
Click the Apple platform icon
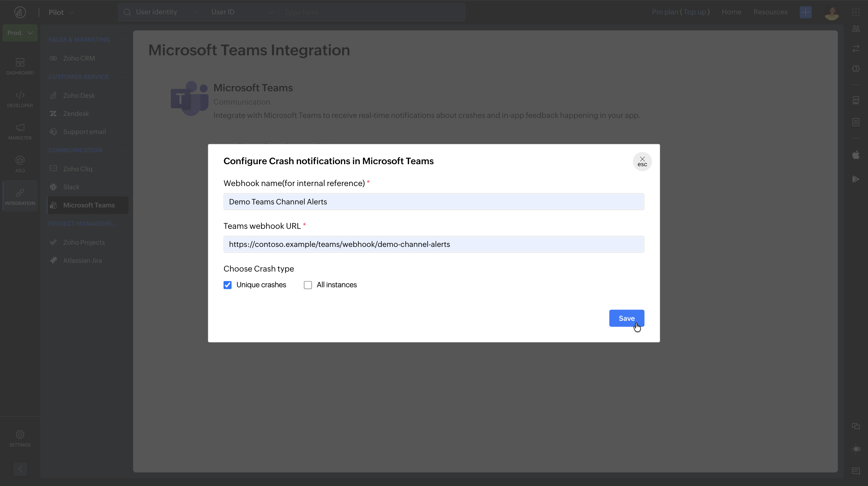point(855,155)
